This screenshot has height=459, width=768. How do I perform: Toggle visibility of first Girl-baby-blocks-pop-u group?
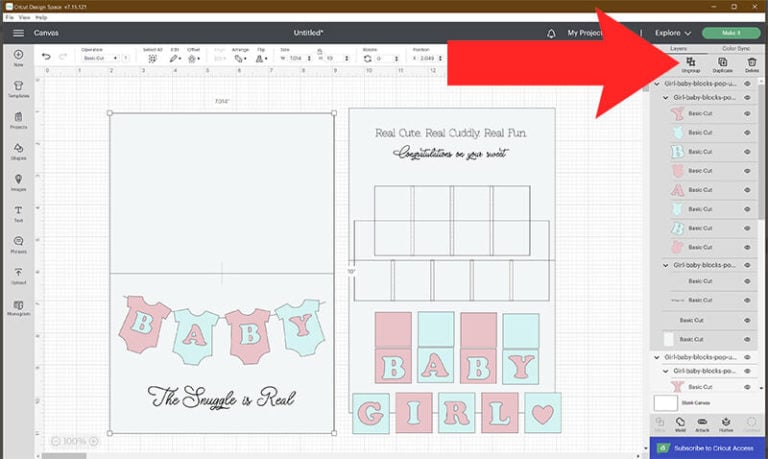pyautogui.click(x=747, y=84)
